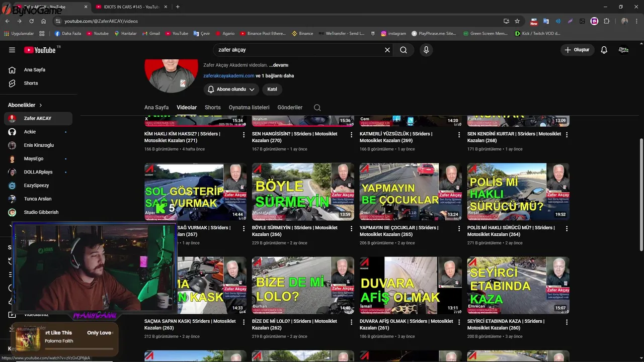Select Zafer AKCAY subscription in sidebar
The width and height of the screenshot is (644, 362).
(38, 118)
